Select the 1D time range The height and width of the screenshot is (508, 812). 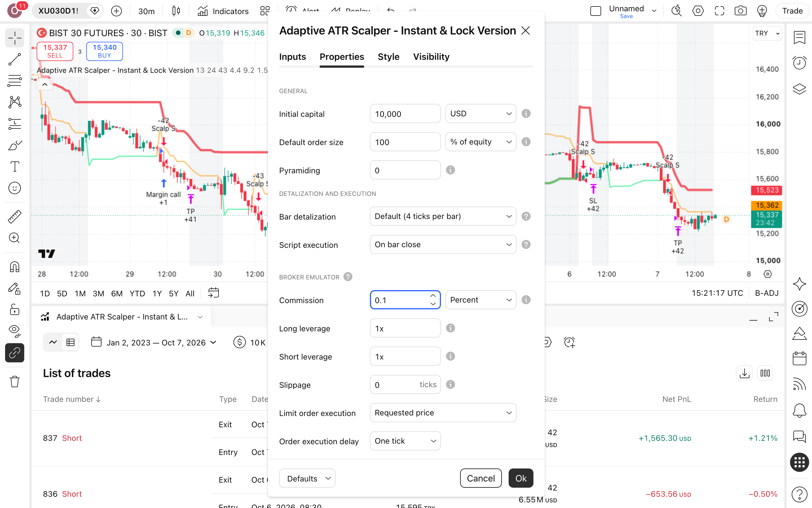(x=45, y=294)
